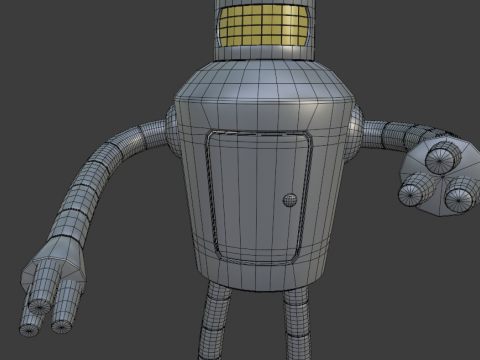480x360 pixels.
Task: Select the ball shoulder joint beside the curved arm
Action: [x=172, y=131]
